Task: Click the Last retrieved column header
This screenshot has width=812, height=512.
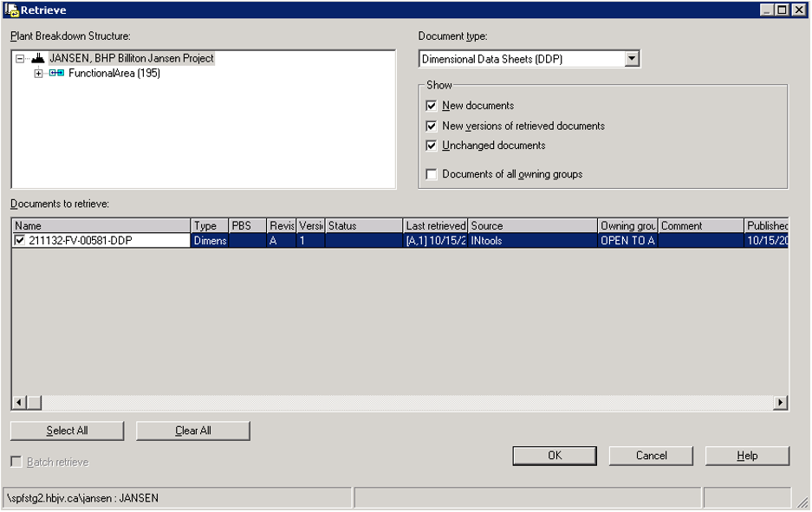Action: click(435, 226)
